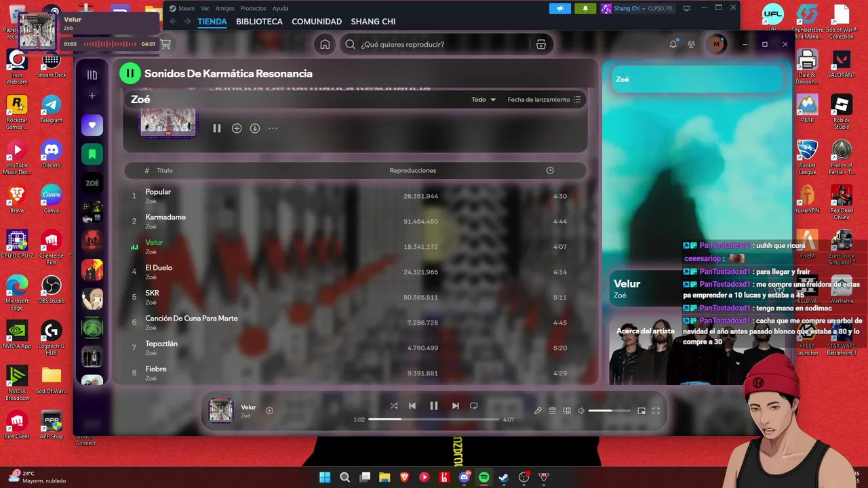Save album to library plus icon
The image size is (868, 488).
(x=237, y=128)
